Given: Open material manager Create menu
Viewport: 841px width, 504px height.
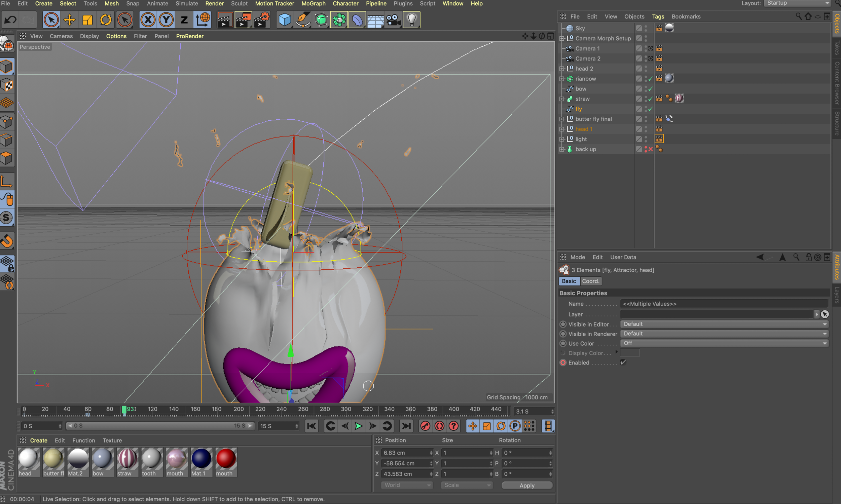Looking at the screenshot, I should click(x=39, y=440).
